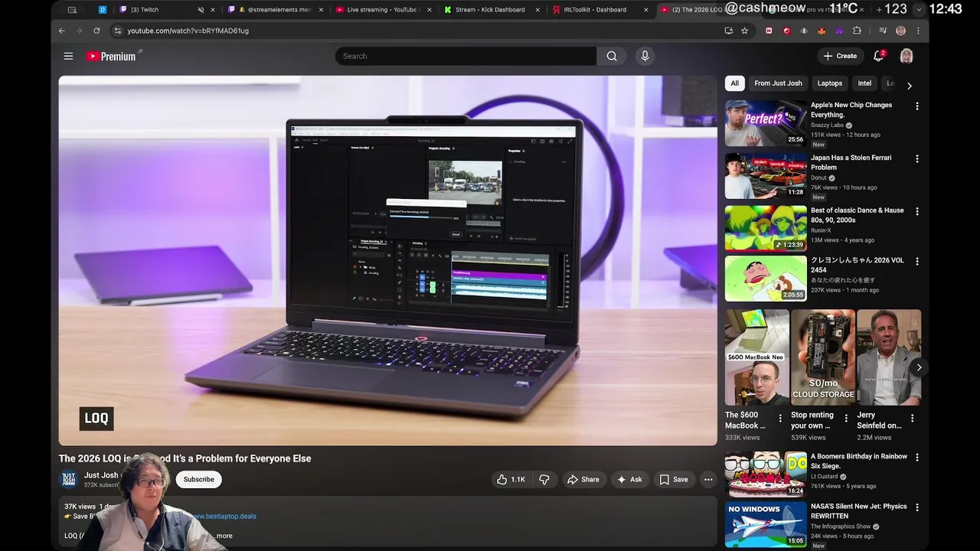The image size is (980, 551).
Task: Open NASA's Silent New Jet thumbnail
Action: [x=766, y=524]
